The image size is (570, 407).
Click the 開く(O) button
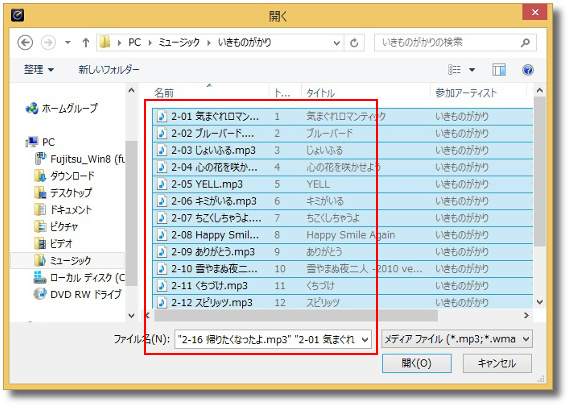click(x=417, y=363)
